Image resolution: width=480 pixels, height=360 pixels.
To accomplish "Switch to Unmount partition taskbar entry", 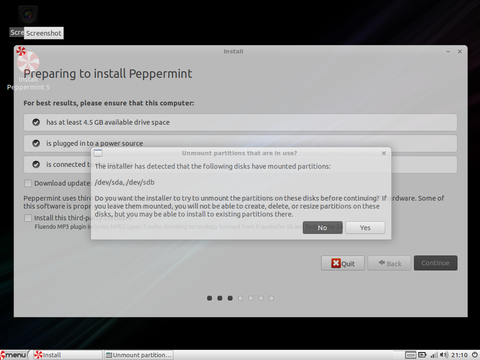I will 139,355.
